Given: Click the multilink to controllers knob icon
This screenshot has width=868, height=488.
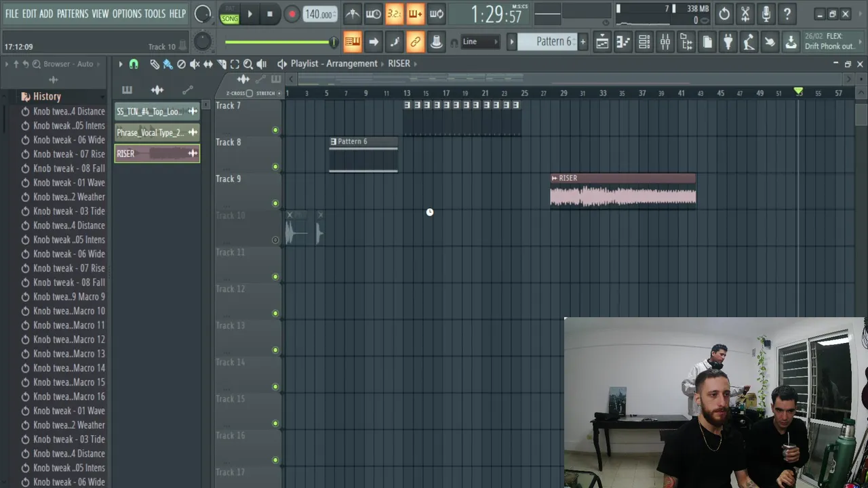Looking at the screenshot, I should coord(436,42).
